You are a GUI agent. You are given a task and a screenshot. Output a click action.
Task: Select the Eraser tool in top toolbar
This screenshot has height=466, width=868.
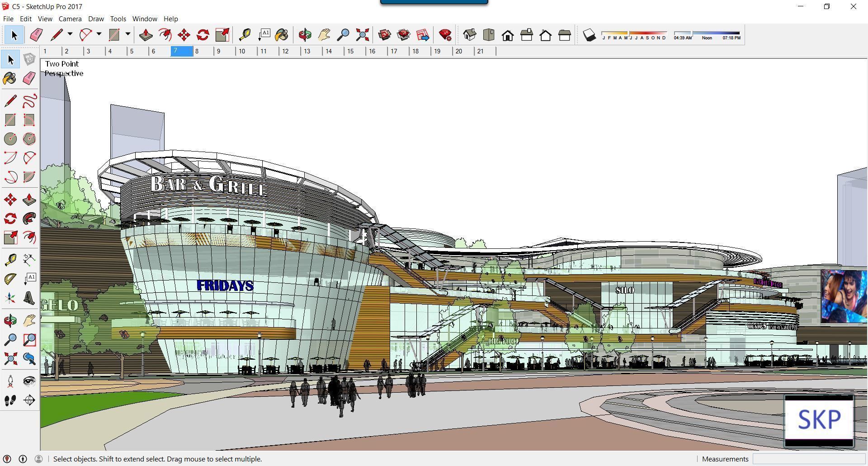(36, 35)
